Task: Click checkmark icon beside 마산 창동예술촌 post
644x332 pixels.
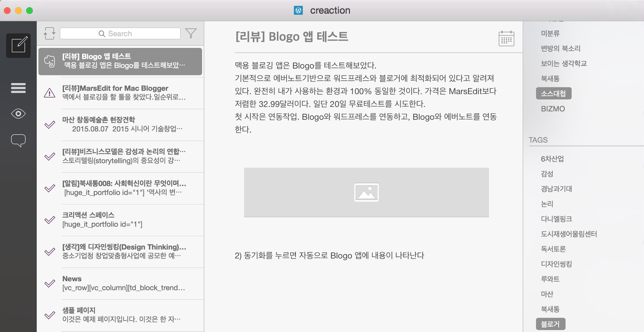Action: (x=50, y=124)
